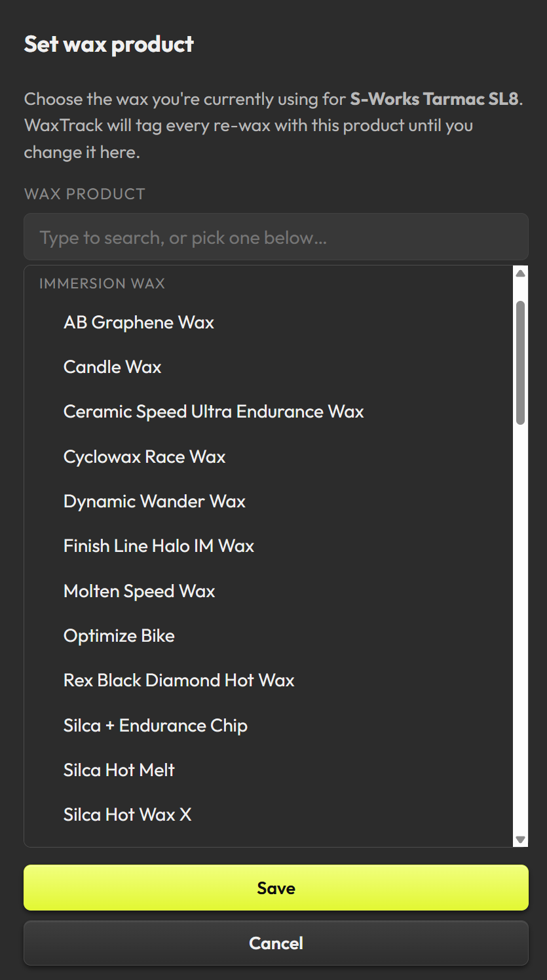Click the wax product search field
Image resolution: width=547 pixels, height=980 pixels.
coord(276,237)
